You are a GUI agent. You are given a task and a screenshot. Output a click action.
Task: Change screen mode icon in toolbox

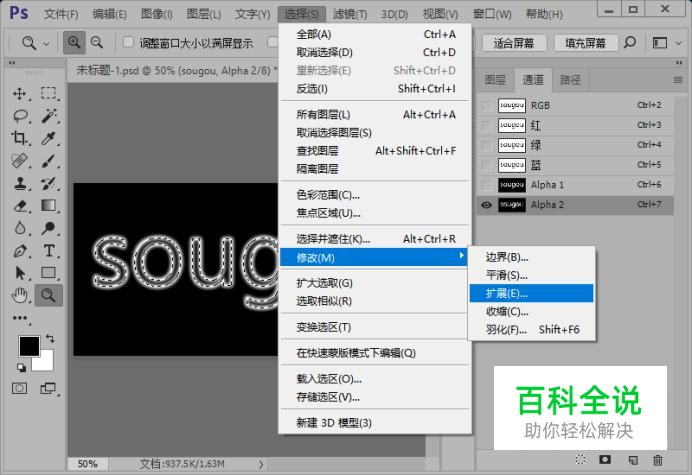tap(48, 388)
